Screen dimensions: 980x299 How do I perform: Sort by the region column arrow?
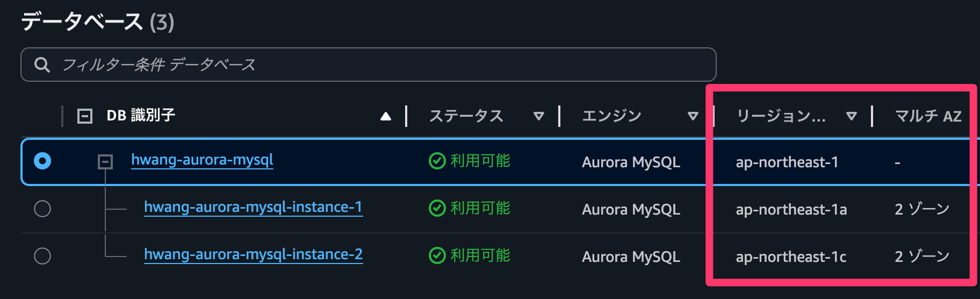(x=851, y=116)
